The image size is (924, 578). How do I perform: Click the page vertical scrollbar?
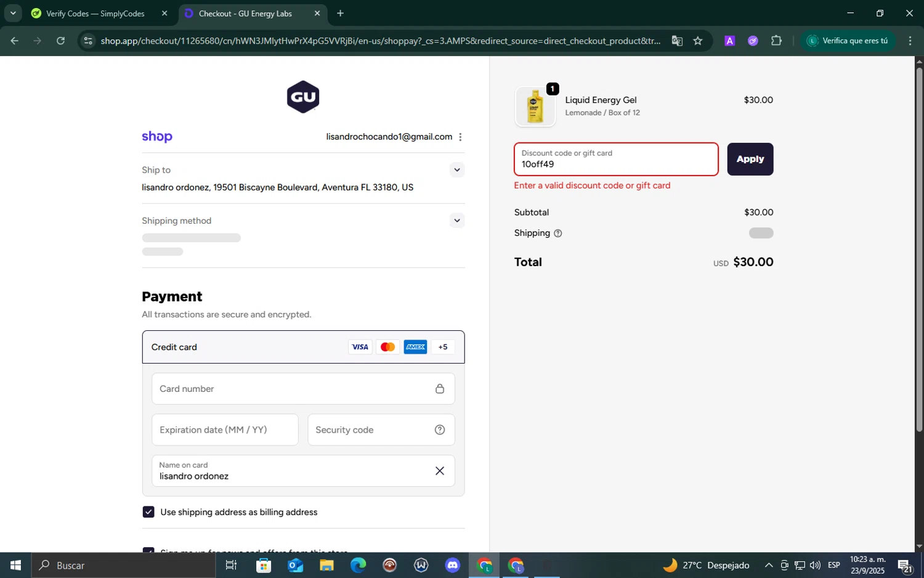coord(919,250)
